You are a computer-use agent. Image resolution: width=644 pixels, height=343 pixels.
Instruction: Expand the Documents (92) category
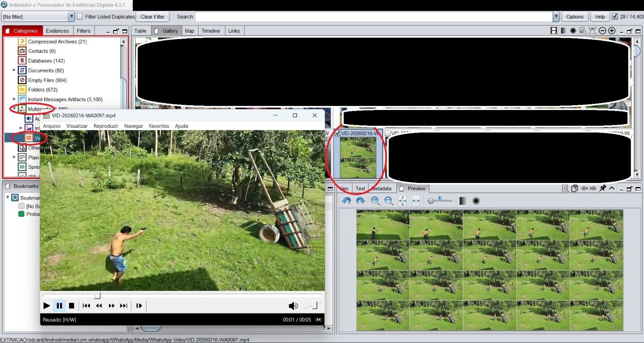(x=14, y=70)
